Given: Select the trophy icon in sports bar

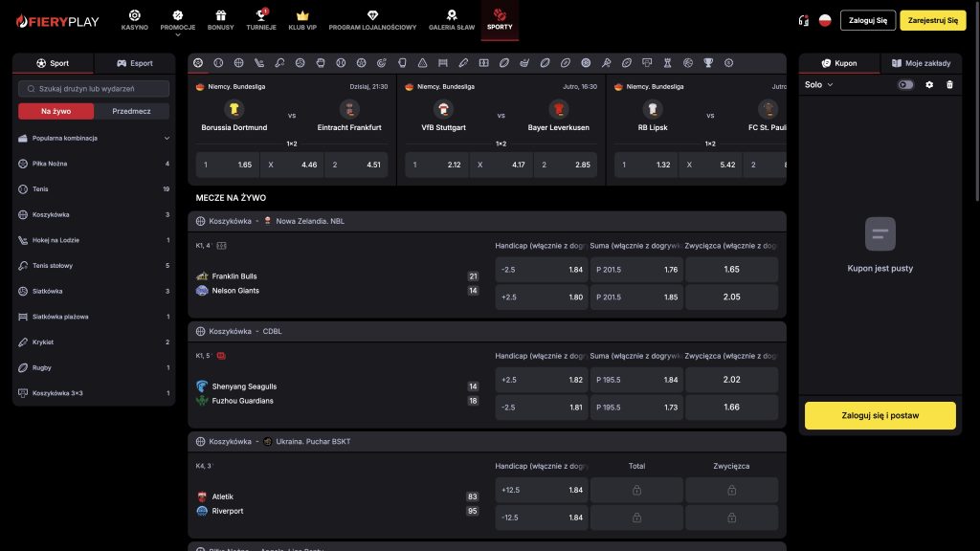Looking at the screenshot, I should (708, 63).
